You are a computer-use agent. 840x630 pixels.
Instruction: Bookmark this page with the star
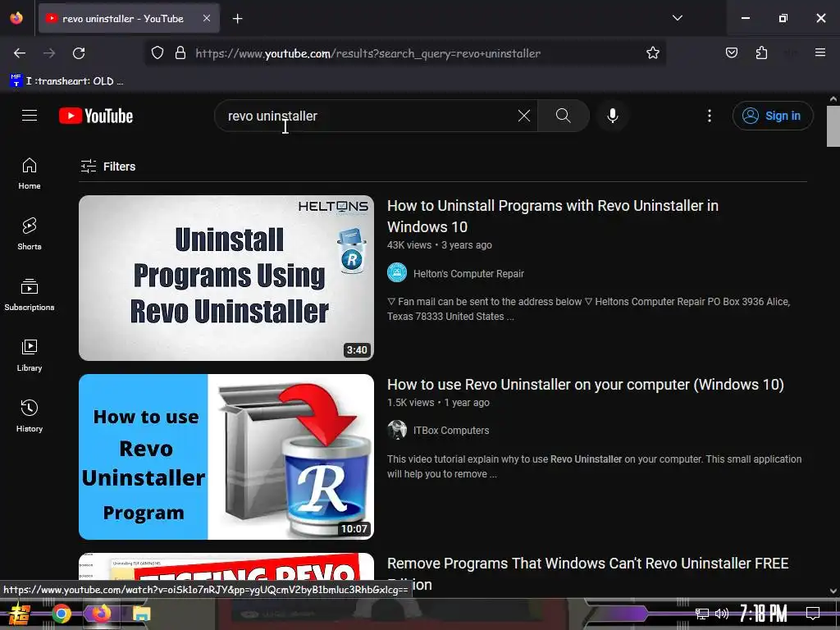click(x=652, y=53)
